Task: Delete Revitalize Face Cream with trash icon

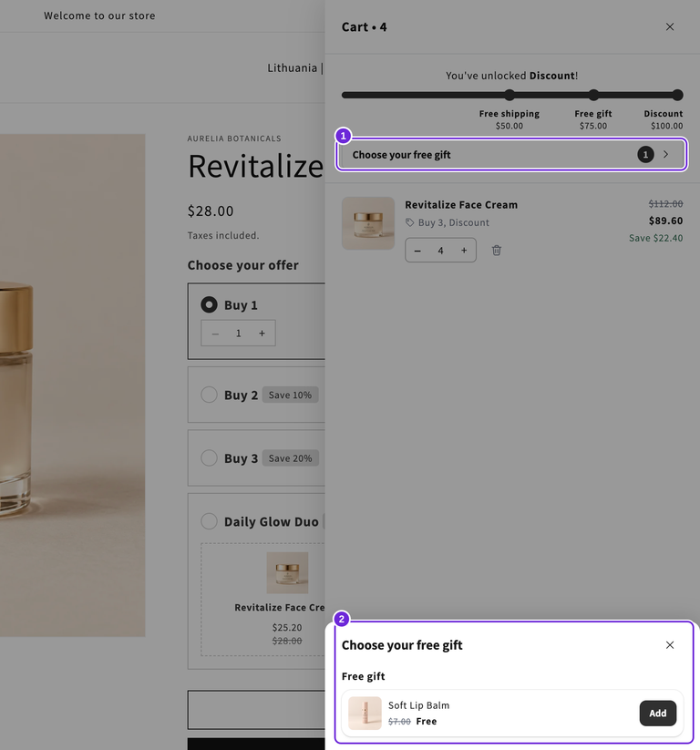Action: point(497,251)
